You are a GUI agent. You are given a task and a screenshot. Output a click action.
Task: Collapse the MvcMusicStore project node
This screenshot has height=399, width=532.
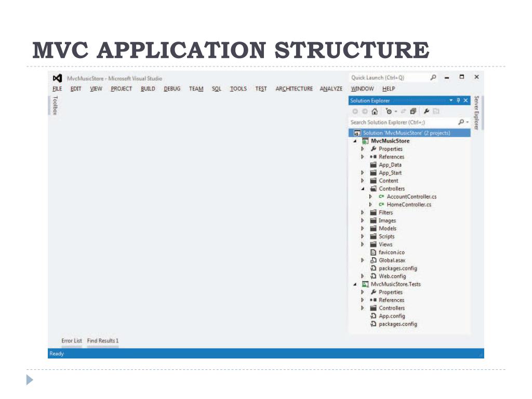[x=355, y=141]
